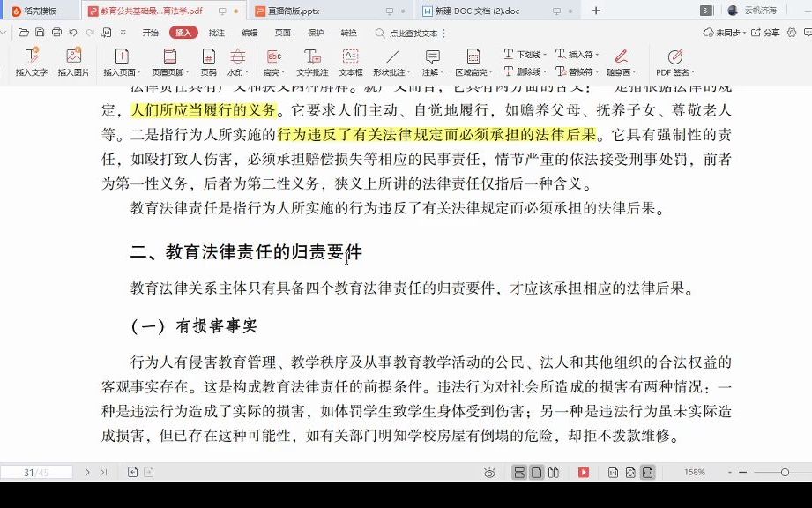
Task: Select the 水印 (Watermark) tool
Action: pyautogui.click(x=236, y=62)
